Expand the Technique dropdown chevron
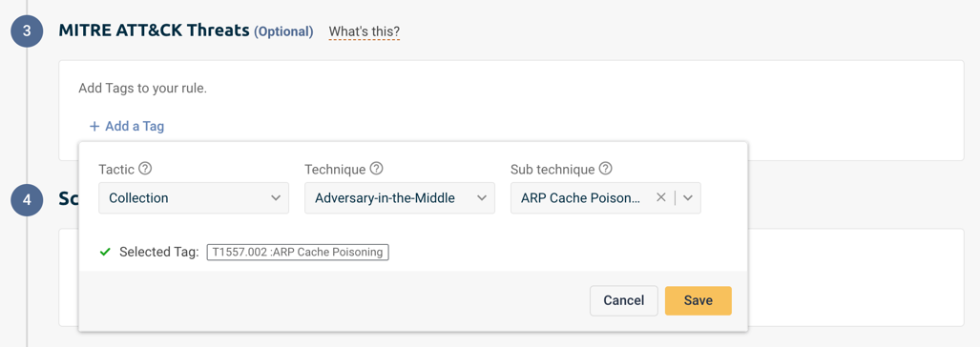Viewport: 980px width, 347px height. [481, 198]
